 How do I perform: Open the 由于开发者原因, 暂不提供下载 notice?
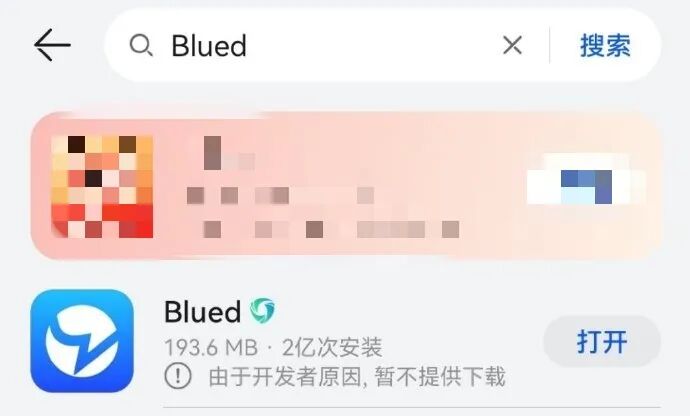357,377
